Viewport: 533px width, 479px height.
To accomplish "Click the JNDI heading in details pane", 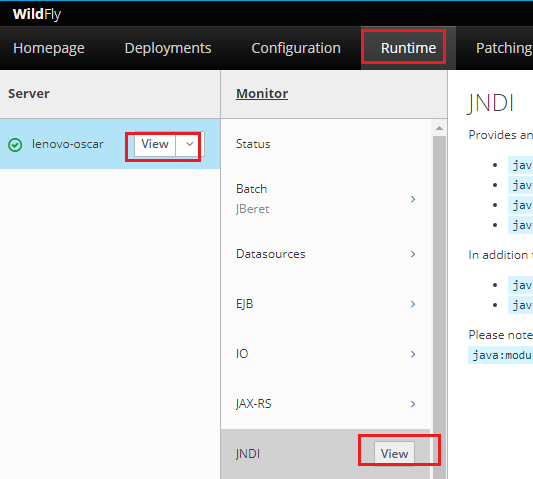I will (490, 103).
